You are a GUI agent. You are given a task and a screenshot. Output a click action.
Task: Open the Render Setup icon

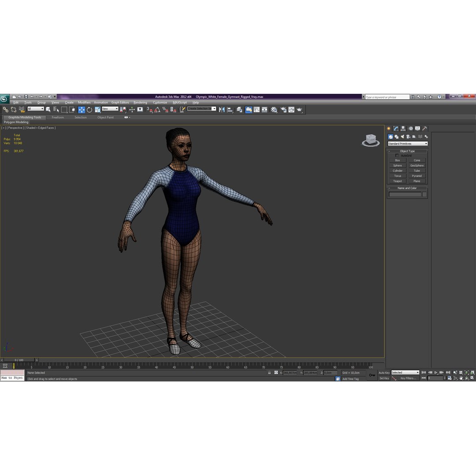tap(283, 110)
